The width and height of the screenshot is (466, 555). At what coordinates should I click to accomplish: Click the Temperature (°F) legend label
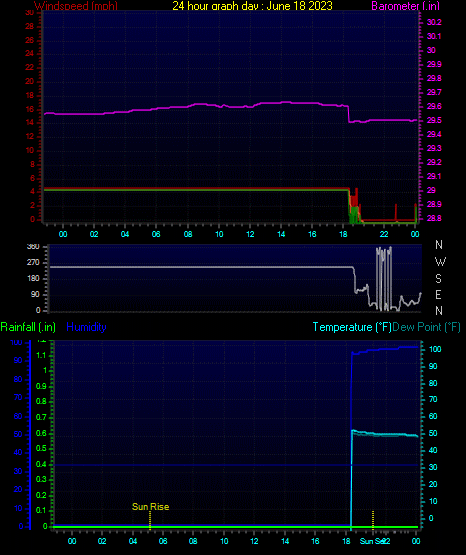(x=352, y=327)
